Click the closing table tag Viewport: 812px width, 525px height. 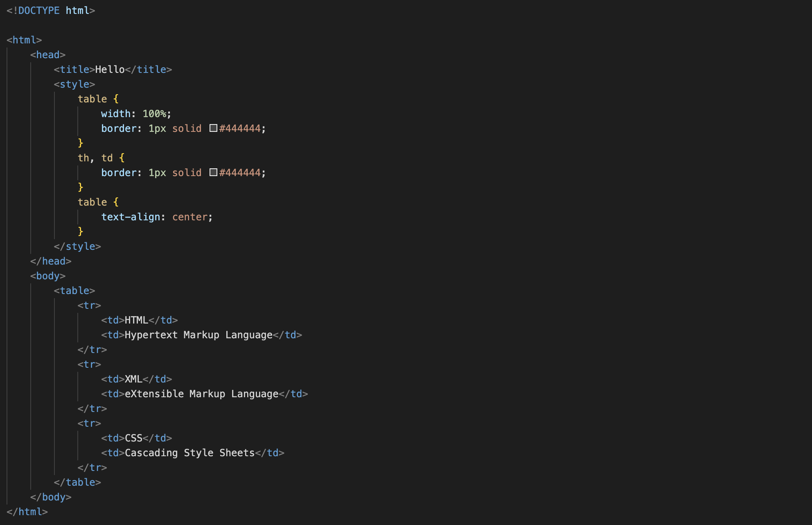point(77,482)
